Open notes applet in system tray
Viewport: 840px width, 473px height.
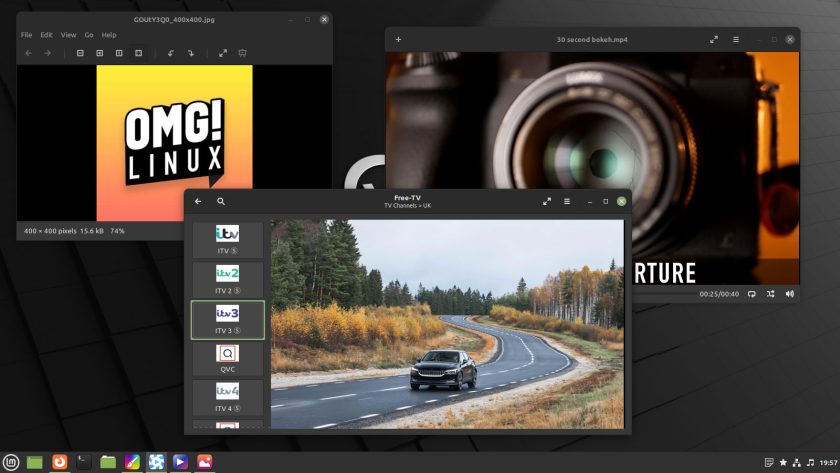769,462
